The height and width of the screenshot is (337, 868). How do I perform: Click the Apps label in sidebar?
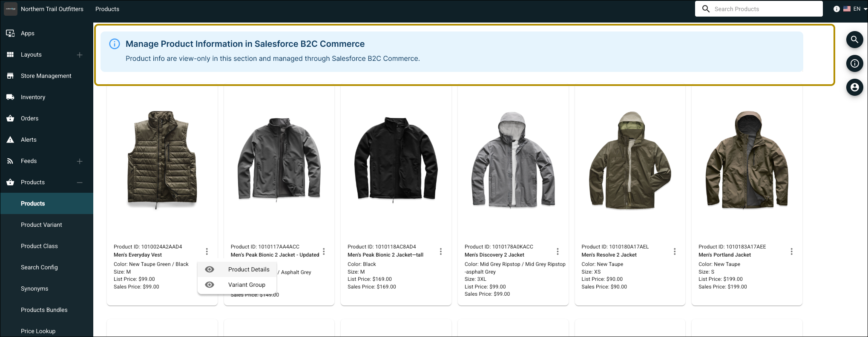(x=28, y=33)
